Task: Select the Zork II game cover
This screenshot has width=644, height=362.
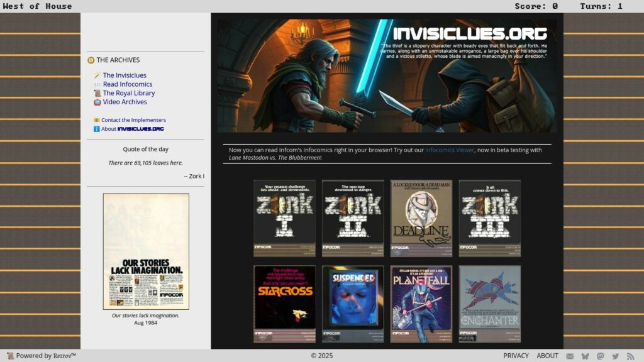Action: [x=353, y=218]
